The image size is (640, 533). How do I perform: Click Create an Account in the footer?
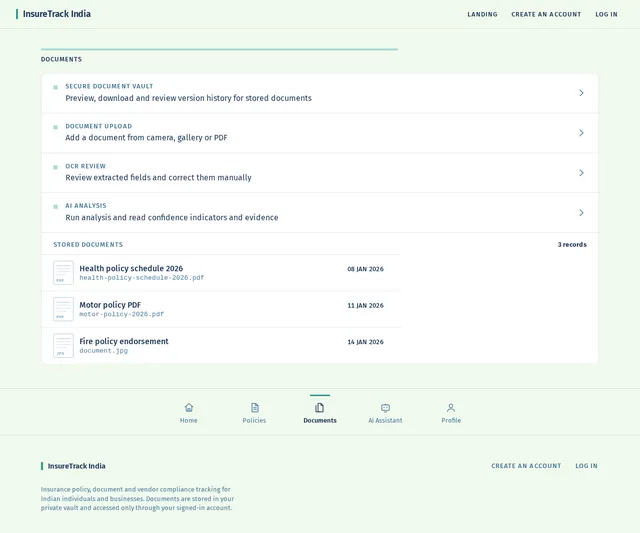point(526,466)
